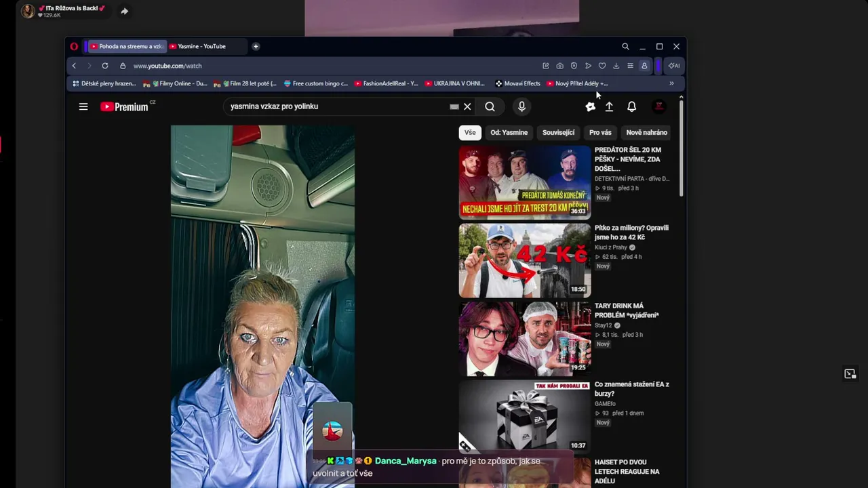Visit the 'Stay12' channel
Image resolution: width=868 pixels, height=488 pixels.
tap(603, 325)
